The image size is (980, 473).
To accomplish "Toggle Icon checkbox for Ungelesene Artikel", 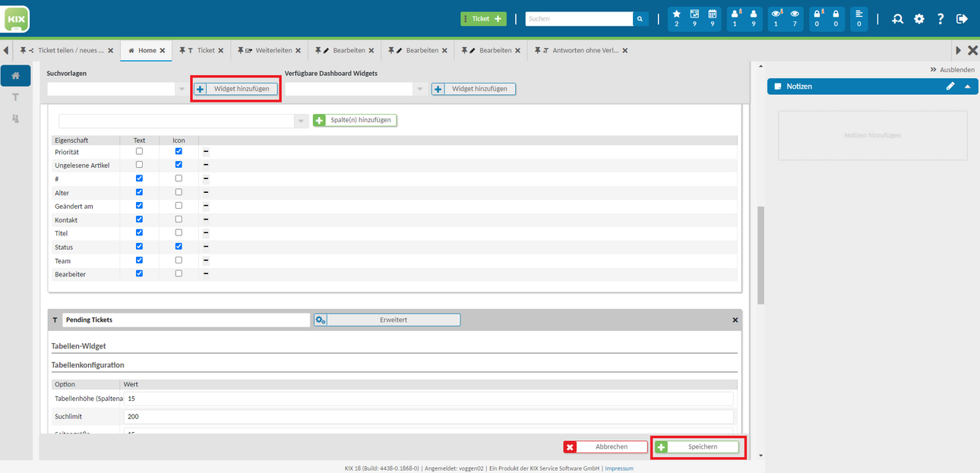I will [x=179, y=165].
